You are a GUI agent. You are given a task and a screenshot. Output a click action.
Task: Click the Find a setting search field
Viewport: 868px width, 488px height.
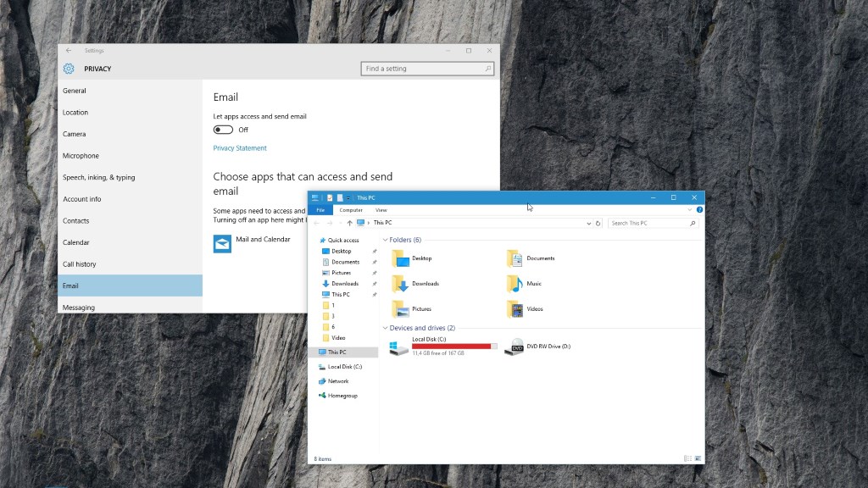427,69
